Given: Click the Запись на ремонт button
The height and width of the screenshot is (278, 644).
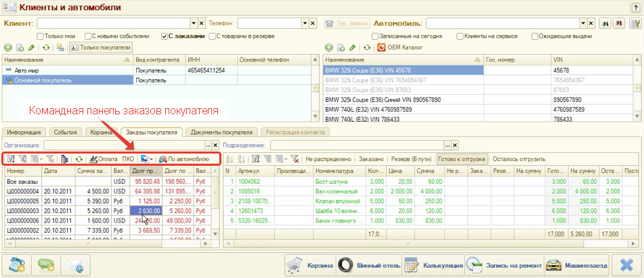Looking at the screenshot, I should (504, 266).
